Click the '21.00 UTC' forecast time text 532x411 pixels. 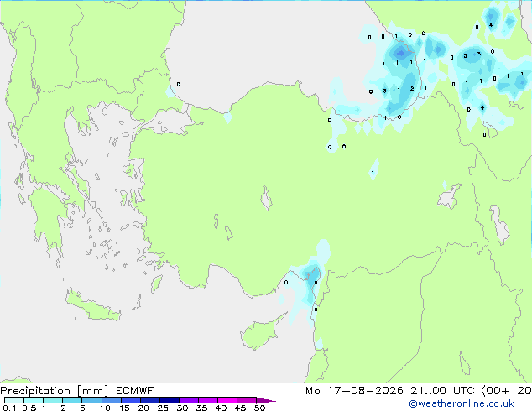442,391
